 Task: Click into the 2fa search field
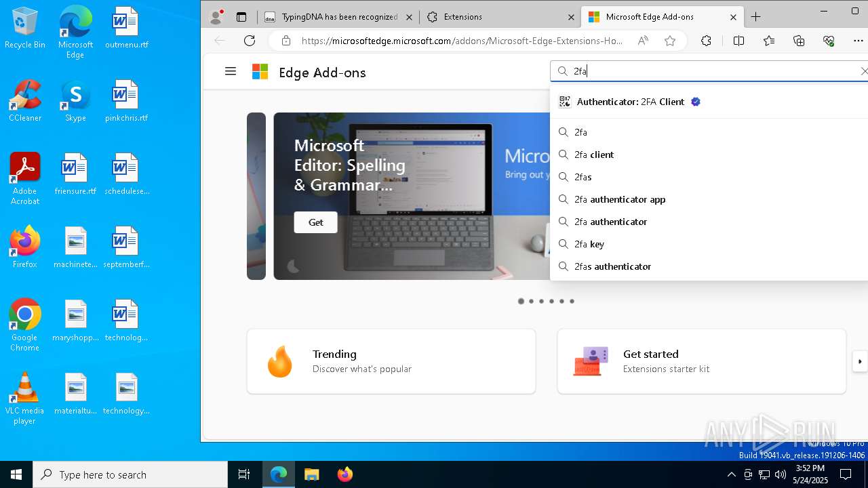709,71
